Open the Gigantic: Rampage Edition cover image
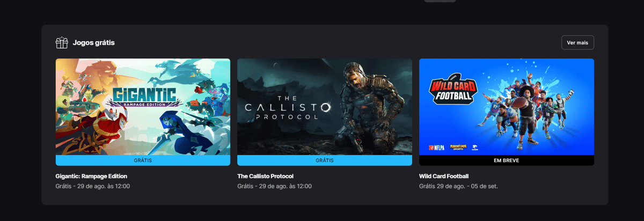 [143, 107]
